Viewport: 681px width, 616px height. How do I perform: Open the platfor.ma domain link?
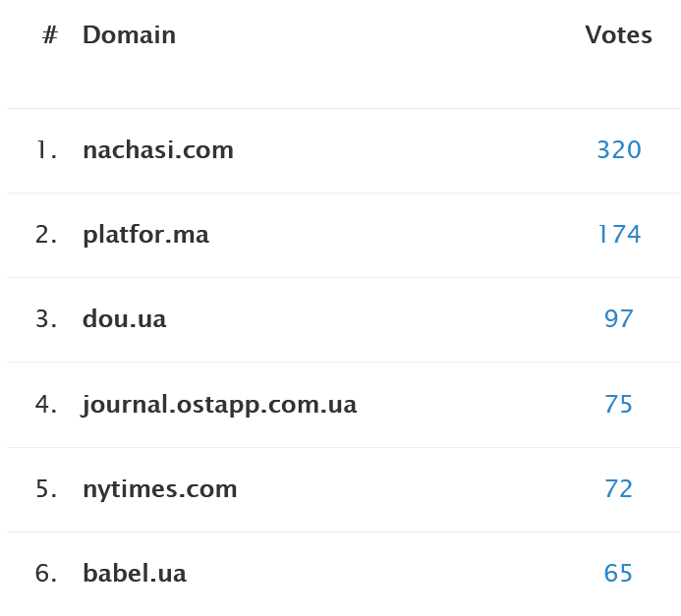point(145,235)
